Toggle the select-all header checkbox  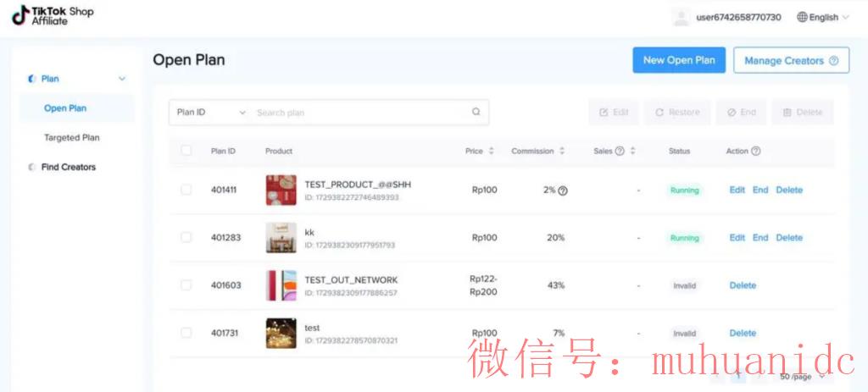186,151
